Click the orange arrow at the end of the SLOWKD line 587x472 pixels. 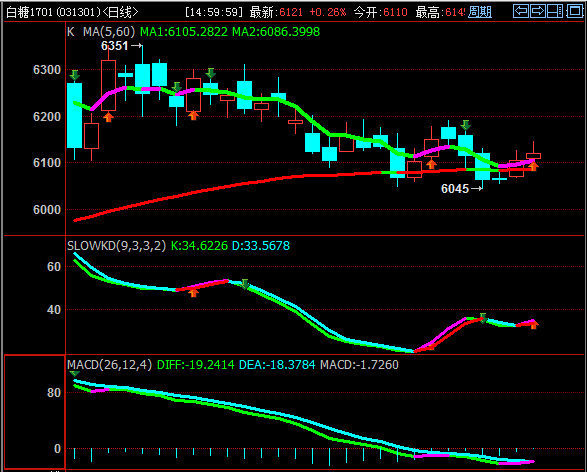coord(534,324)
